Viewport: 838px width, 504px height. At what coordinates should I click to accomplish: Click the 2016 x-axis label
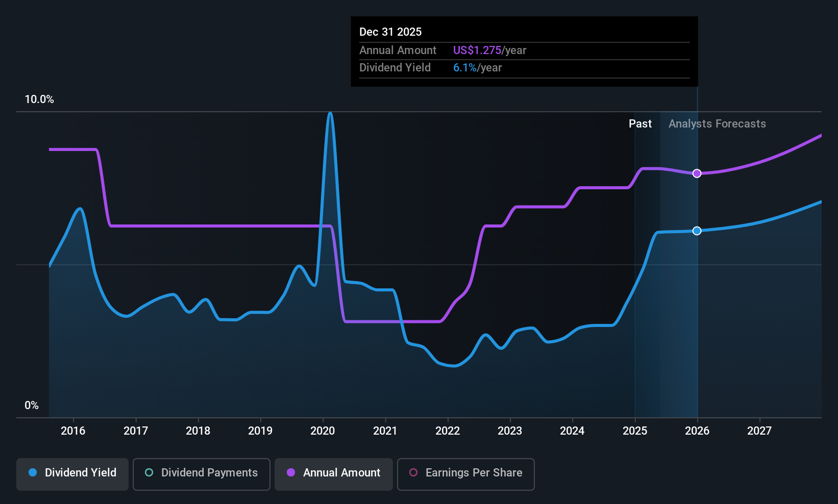[73, 431]
